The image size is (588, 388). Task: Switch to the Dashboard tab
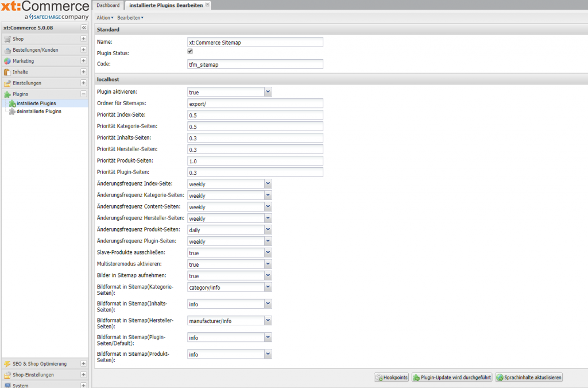[x=108, y=5]
